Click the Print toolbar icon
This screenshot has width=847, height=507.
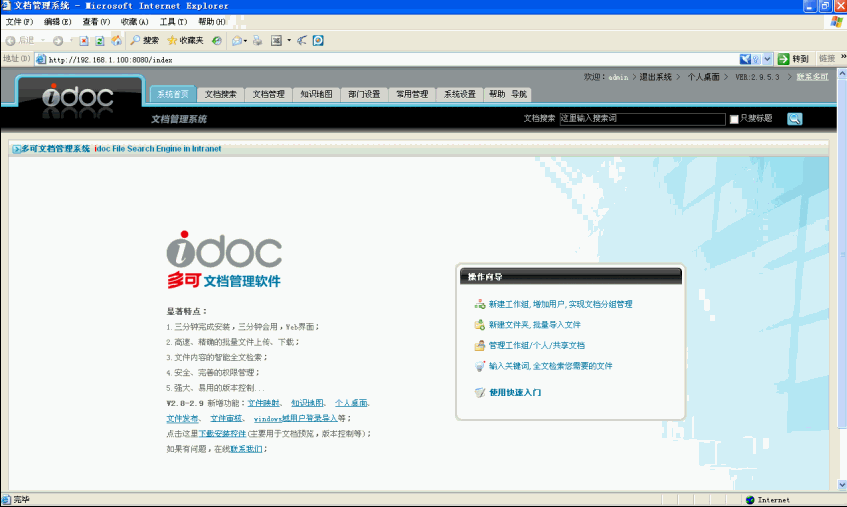258,40
